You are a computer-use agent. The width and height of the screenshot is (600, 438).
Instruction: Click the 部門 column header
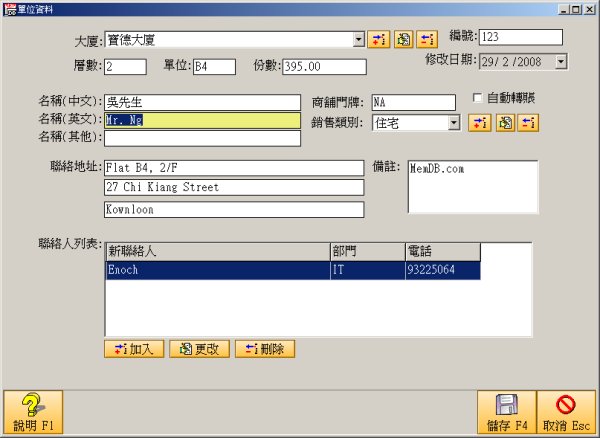(x=368, y=252)
